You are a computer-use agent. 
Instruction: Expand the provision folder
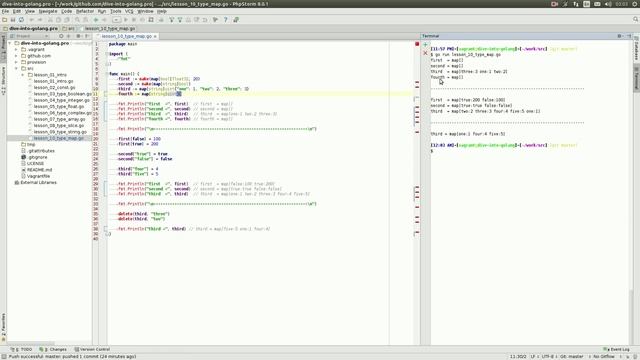click(17, 62)
